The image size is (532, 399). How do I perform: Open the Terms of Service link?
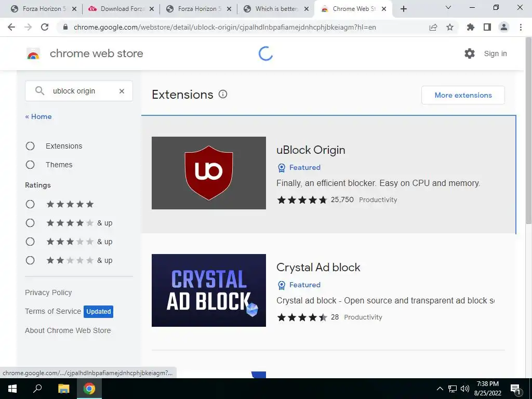53,311
